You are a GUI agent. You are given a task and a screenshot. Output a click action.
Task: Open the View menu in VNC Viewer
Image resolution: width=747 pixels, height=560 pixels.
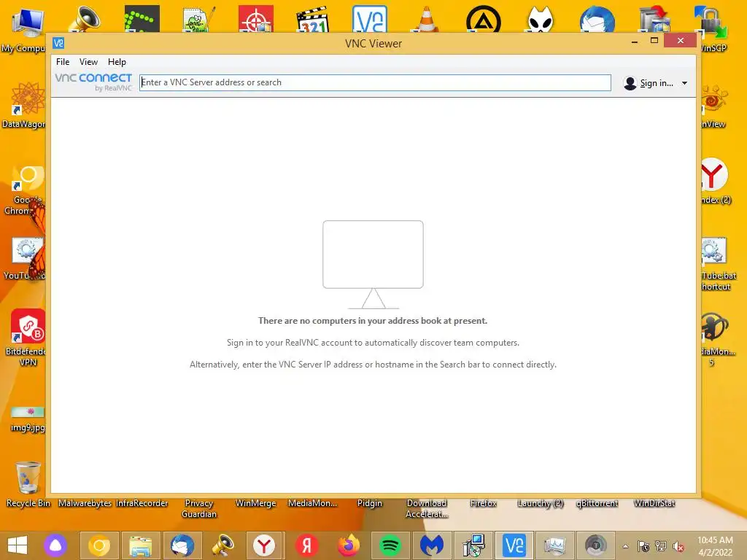click(88, 62)
